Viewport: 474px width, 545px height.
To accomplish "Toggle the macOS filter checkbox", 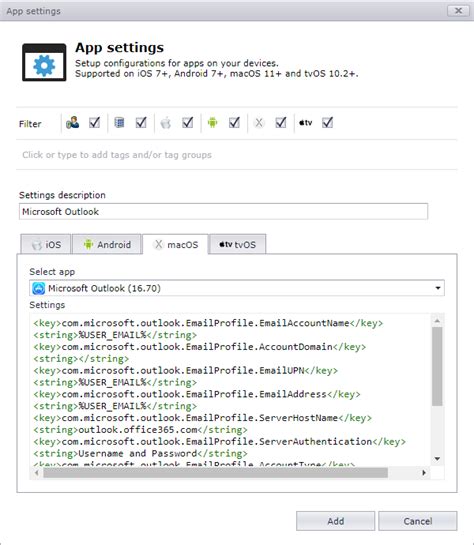I will point(281,122).
